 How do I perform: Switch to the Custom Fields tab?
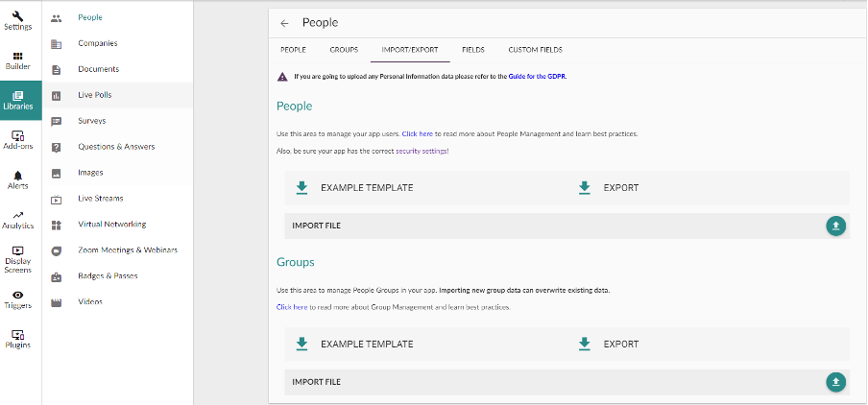[535, 50]
